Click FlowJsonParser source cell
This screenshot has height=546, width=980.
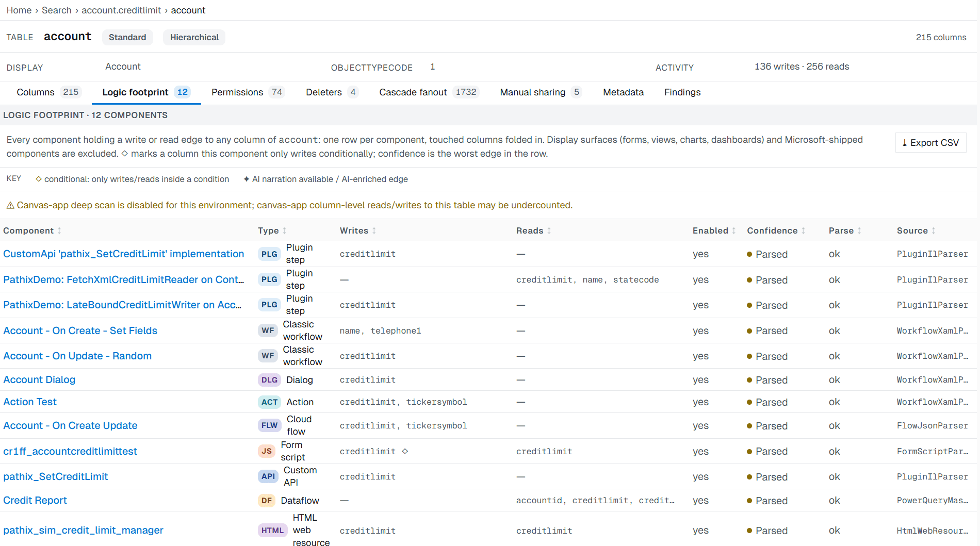pyautogui.click(x=932, y=425)
